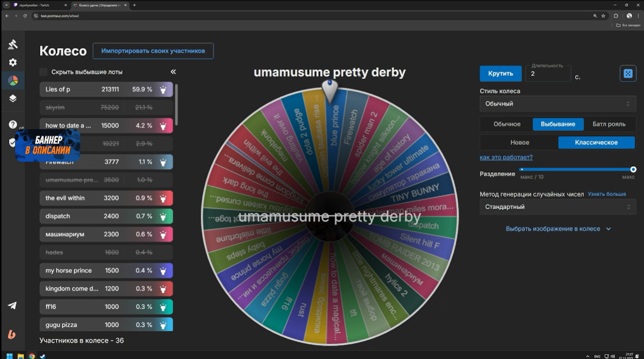Switch to the Колесо удачи tab
The height and width of the screenshot is (359, 644).
point(99,5)
